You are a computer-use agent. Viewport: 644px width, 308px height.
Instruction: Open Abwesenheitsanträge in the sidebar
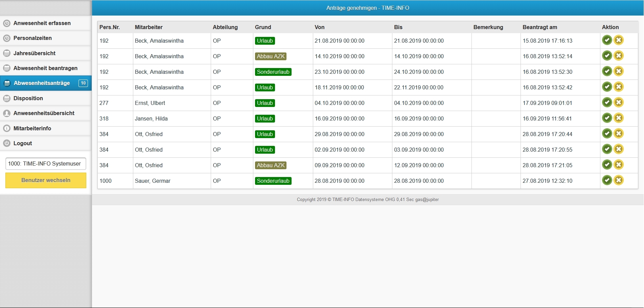[x=46, y=83]
